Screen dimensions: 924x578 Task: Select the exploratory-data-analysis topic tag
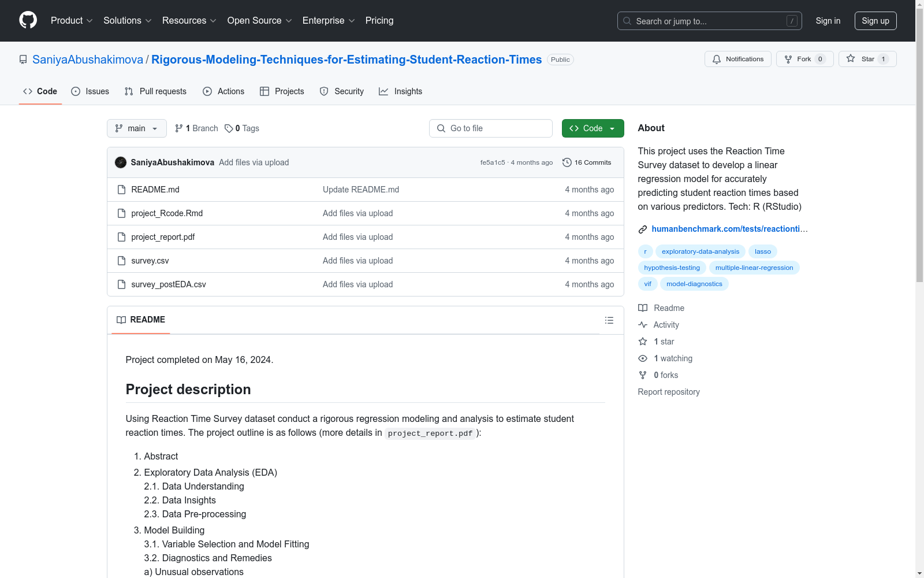(x=701, y=251)
